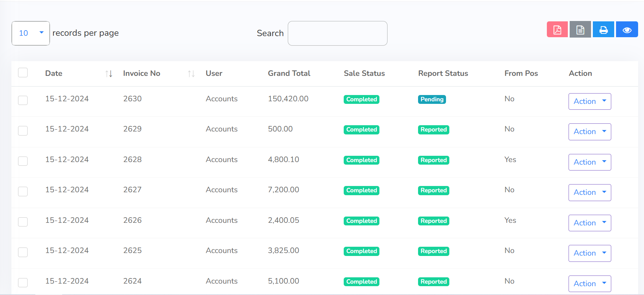Select grand total 150,420.00 cell

(288, 99)
